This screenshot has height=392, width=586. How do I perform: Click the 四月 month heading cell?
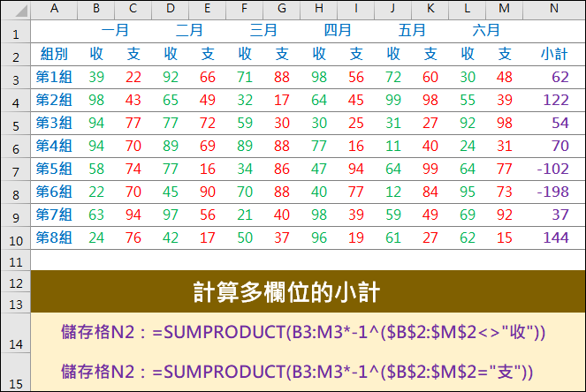click(338, 31)
